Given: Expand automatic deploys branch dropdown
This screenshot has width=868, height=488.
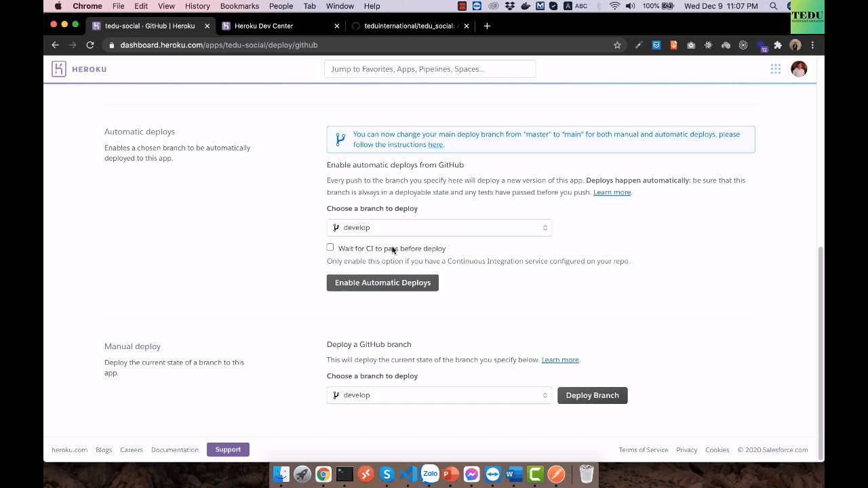Looking at the screenshot, I should [x=439, y=228].
